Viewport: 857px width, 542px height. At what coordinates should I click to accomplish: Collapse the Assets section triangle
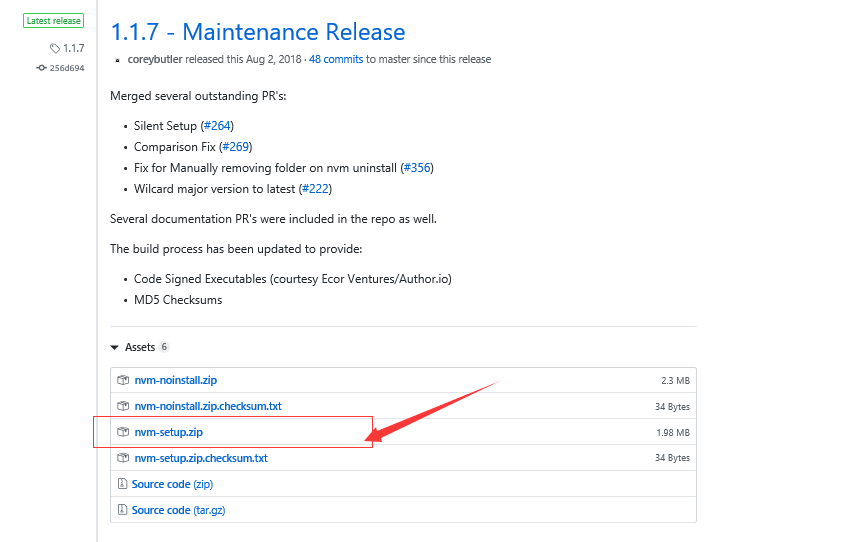[114, 347]
